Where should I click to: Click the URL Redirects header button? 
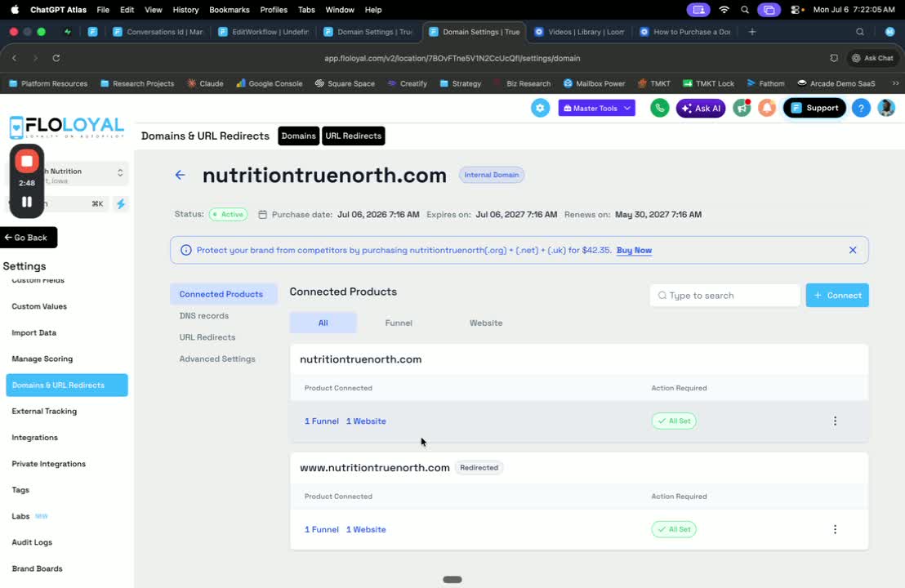[x=353, y=136]
